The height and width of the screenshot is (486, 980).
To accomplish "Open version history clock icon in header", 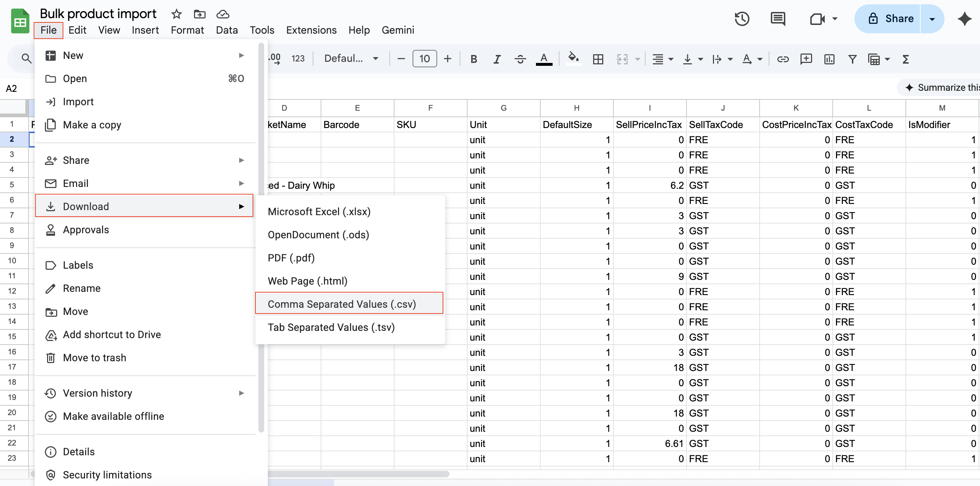I will 742,19.
